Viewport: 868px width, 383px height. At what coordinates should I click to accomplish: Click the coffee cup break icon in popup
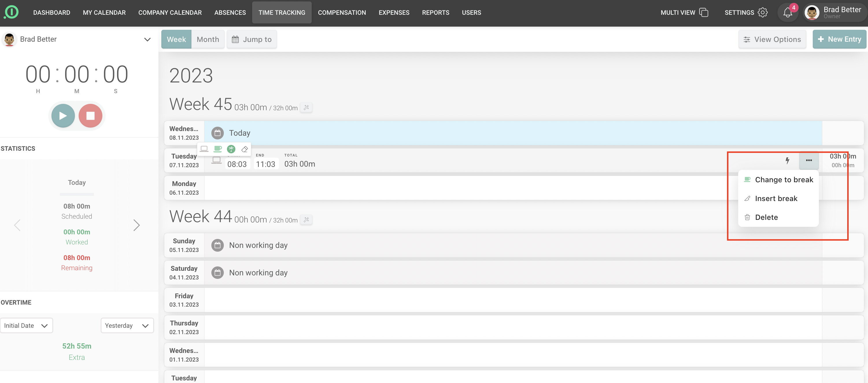click(x=218, y=149)
